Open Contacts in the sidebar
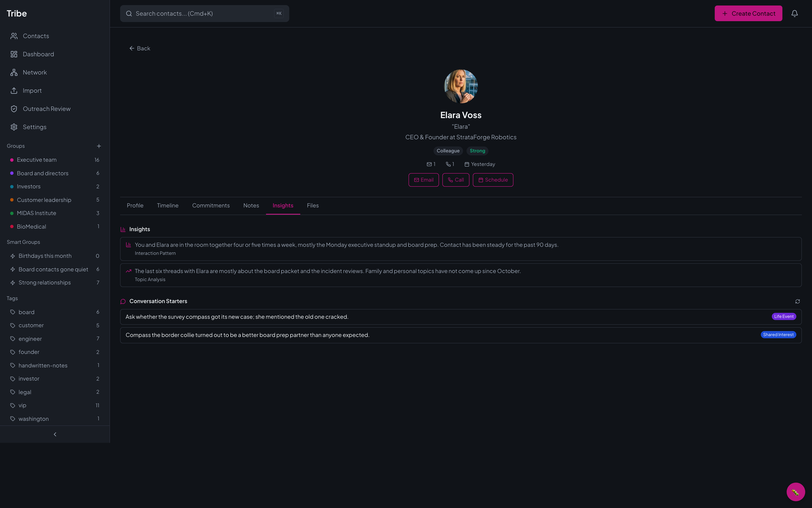Screen dimensions: 812x508 [x=55, y=36]
